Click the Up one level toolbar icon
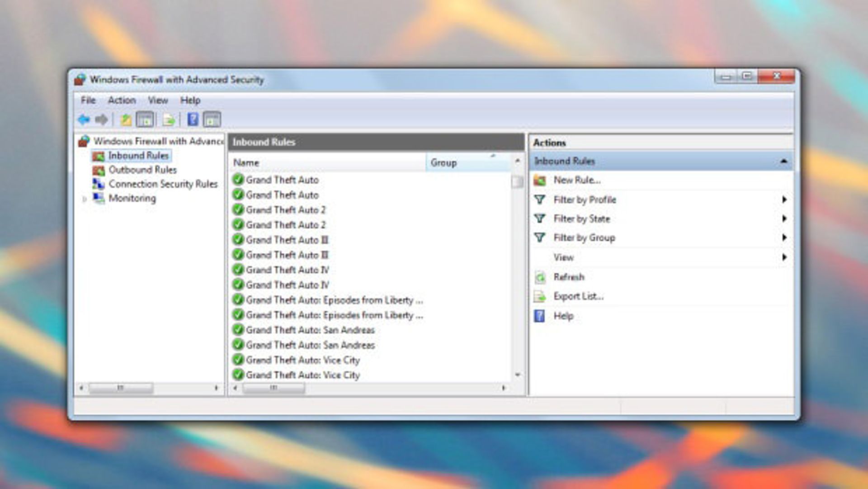 coord(126,120)
